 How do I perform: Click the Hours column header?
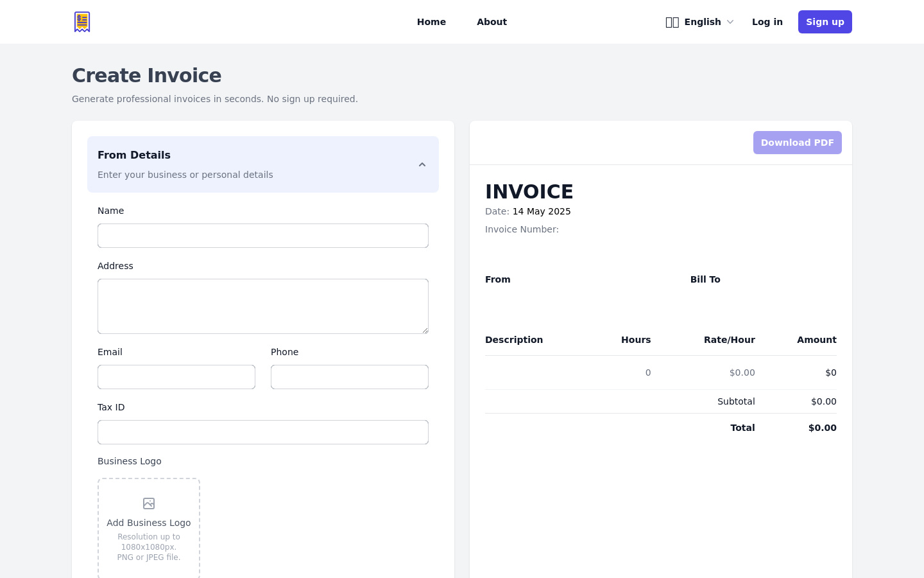(x=636, y=340)
